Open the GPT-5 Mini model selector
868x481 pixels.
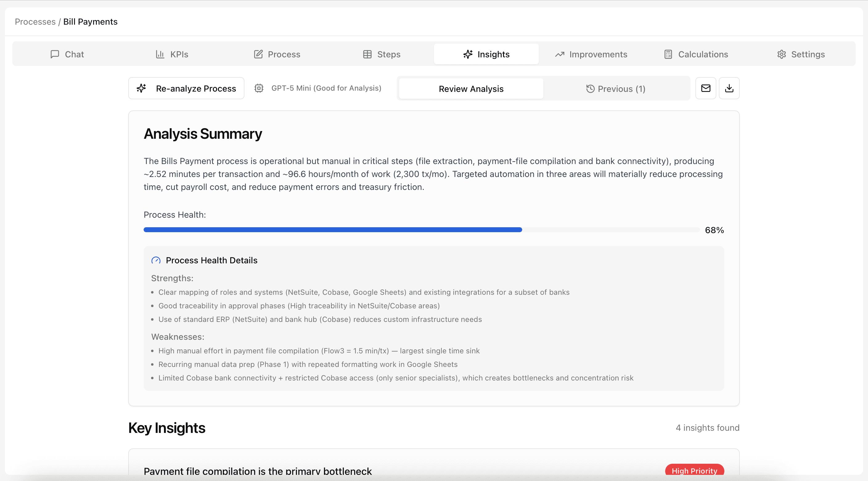[318, 88]
